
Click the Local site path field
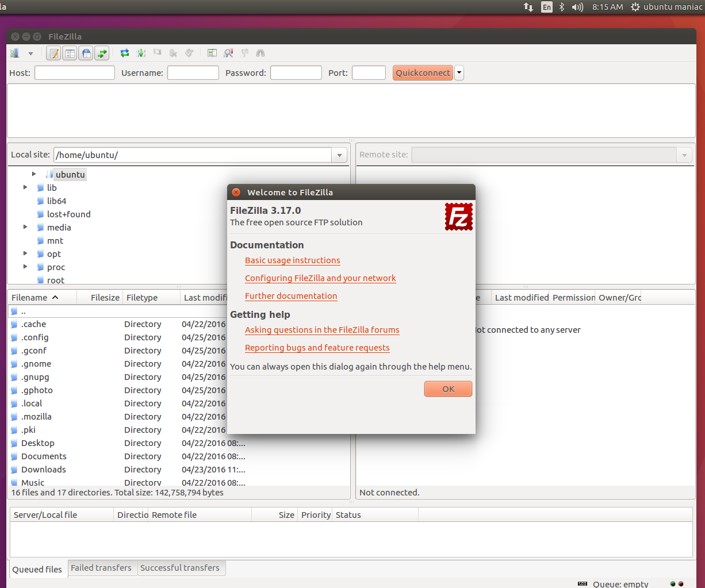tap(193, 155)
